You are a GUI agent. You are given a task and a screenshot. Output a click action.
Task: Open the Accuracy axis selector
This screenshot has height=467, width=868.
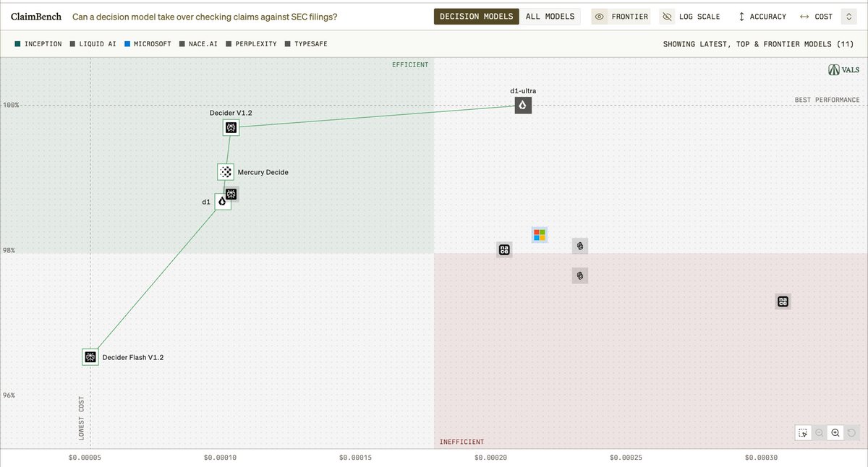click(x=762, y=17)
